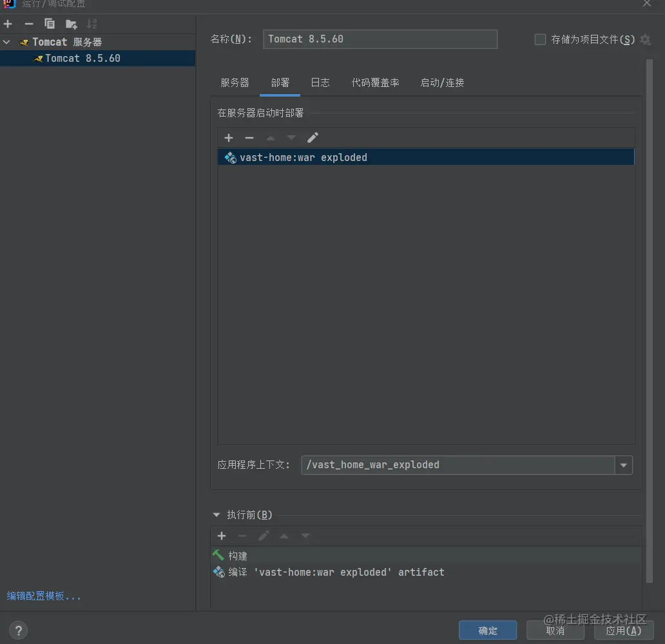Click the vertical scrollbar on right panel
This screenshot has height=644, width=665.
(x=649, y=321)
